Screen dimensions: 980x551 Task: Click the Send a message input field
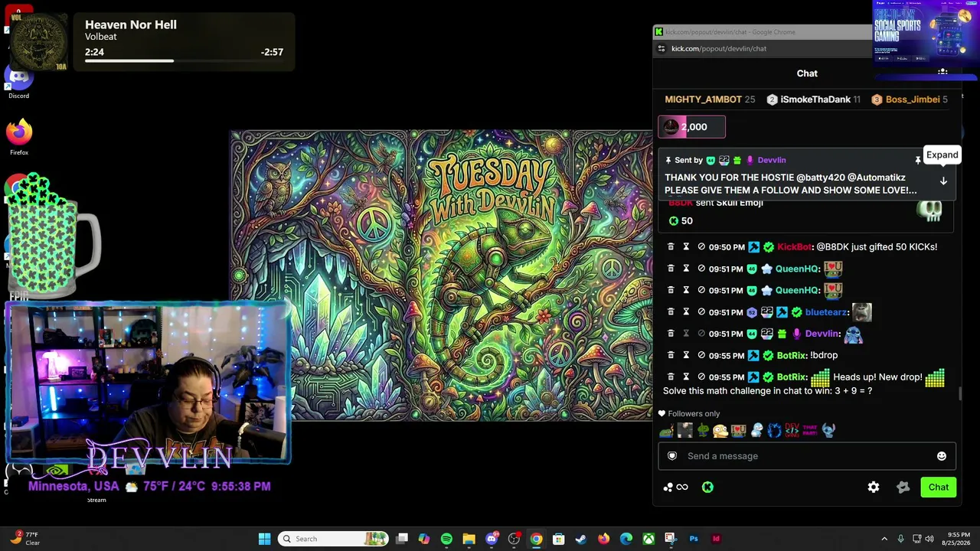[x=807, y=456]
